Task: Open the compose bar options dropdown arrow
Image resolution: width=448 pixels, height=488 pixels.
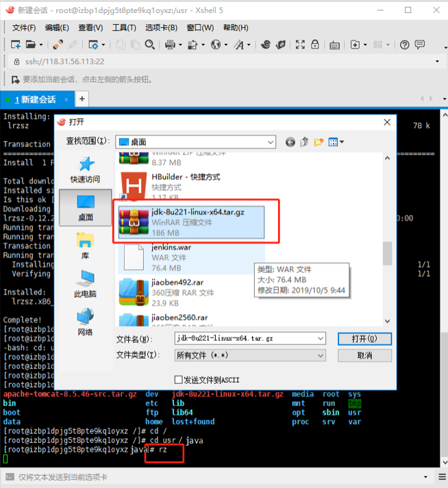Action: [x=425, y=477]
